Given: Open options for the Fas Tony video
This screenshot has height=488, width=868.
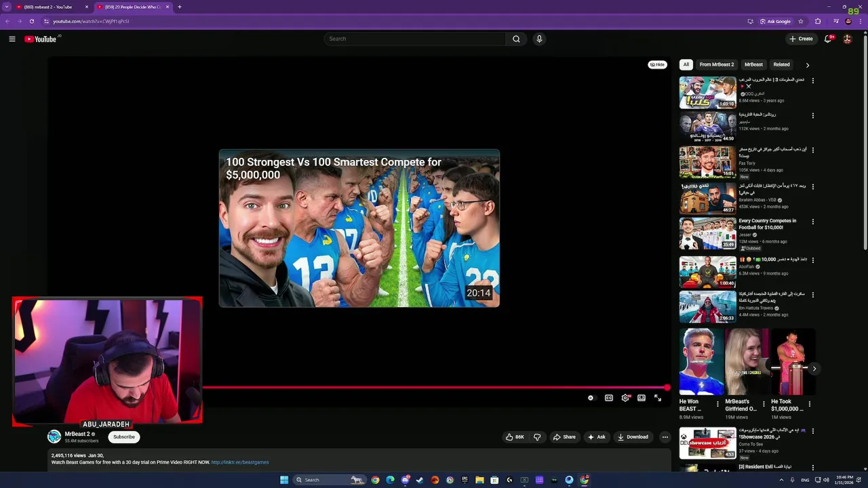Looking at the screenshot, I should [812, 150].
